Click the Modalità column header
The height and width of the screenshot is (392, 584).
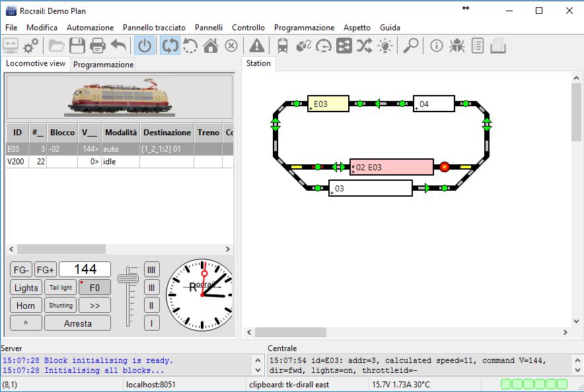(x=121, y=133)
